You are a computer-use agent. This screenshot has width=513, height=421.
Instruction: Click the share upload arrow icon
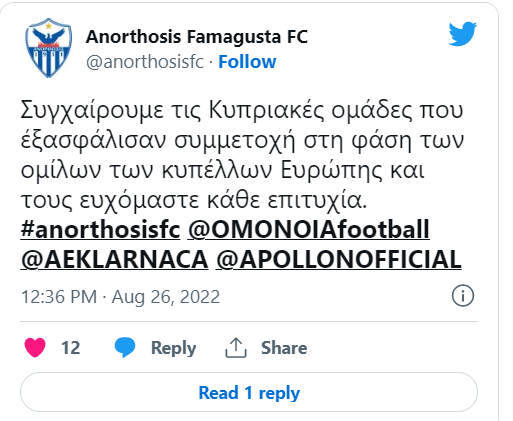click(236, 348)
